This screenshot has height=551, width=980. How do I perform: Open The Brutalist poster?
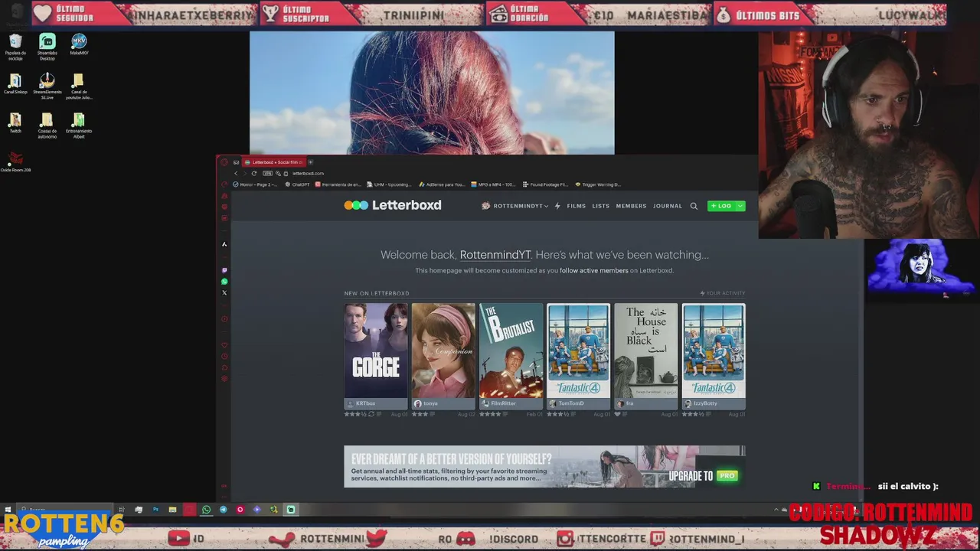tap(511, 350)
